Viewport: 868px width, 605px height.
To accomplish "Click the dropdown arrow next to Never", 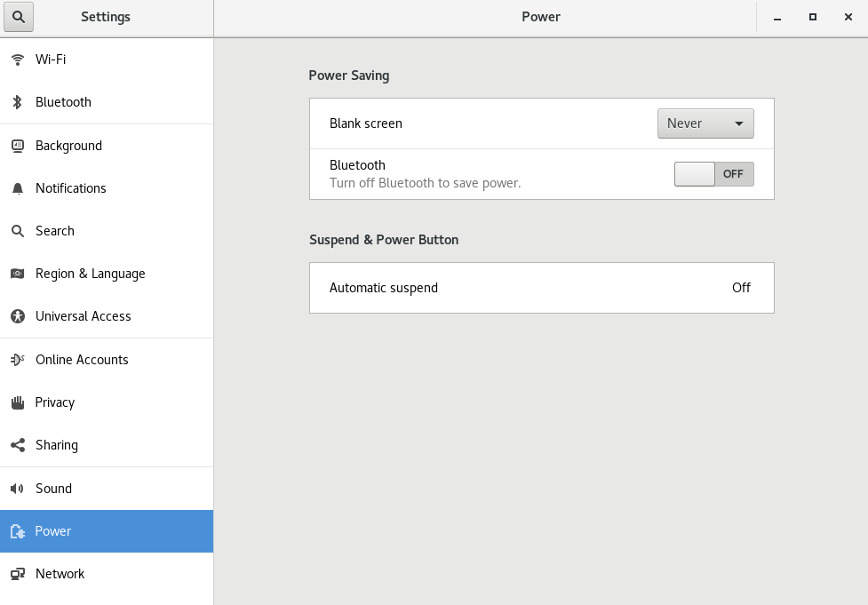I will [738, 123].
